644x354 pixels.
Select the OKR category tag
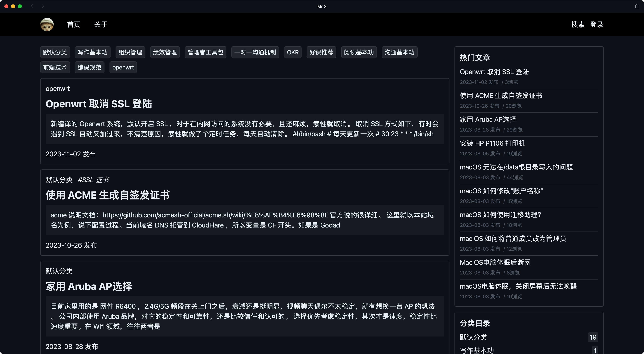[x=292, y=52]
